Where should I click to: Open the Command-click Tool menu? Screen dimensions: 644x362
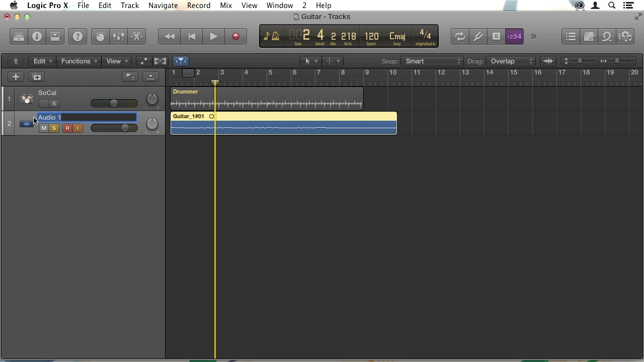click(332, 61)
